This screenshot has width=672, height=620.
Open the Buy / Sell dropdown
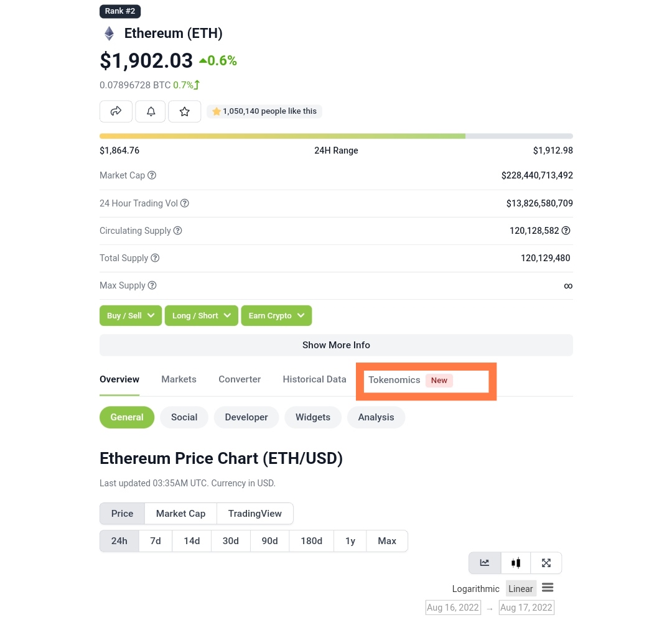pos(131,316)
